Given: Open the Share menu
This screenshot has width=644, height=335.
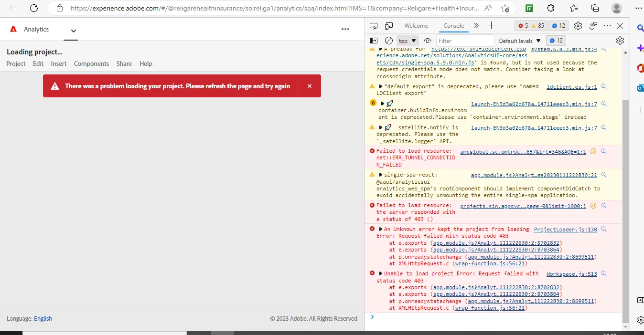Looking at the screenshot, I should click(124, 63).
